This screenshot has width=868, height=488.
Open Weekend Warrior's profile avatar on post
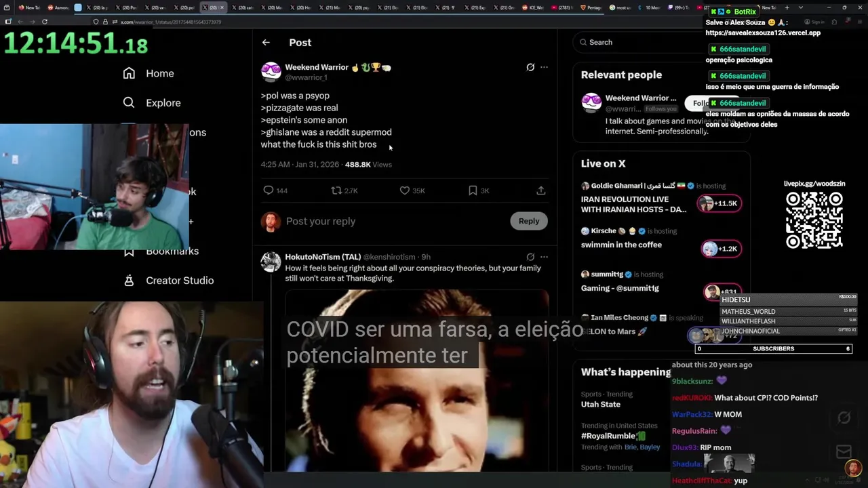pos(271,72)
